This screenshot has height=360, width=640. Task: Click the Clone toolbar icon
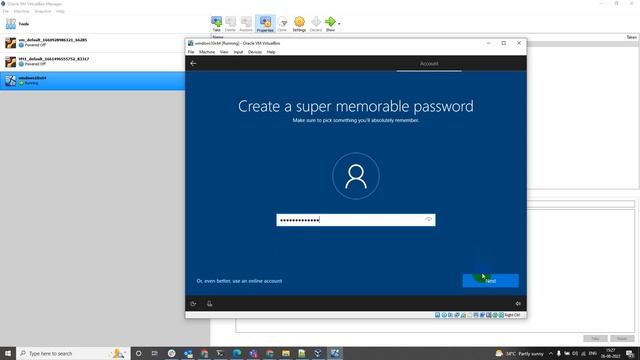pyautogui.click(x=282, y=24)
